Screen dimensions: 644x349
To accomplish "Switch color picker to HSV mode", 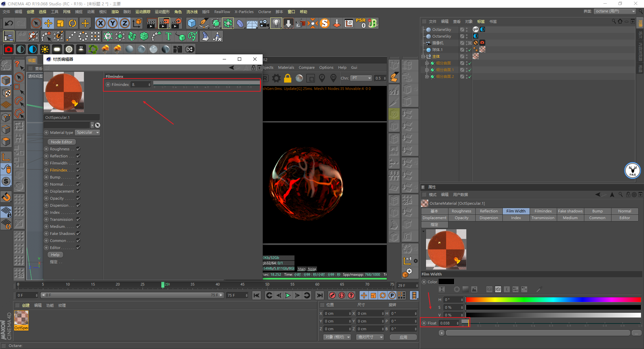I will [498, 289].
